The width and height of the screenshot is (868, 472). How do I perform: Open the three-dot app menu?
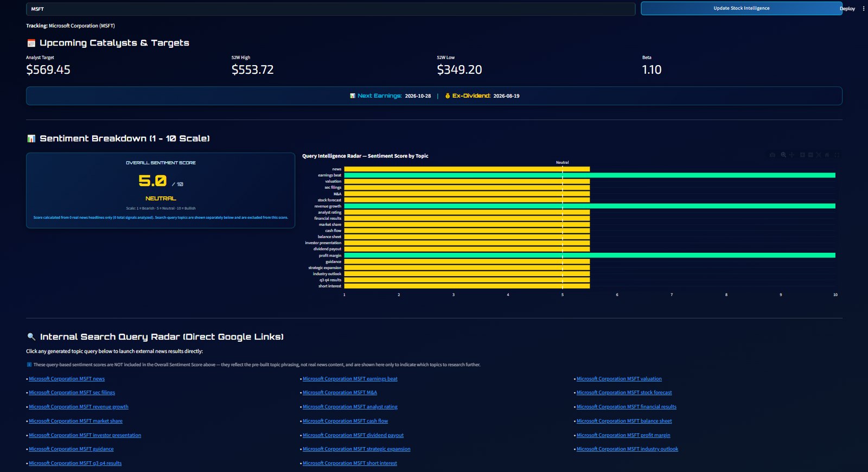864,9
